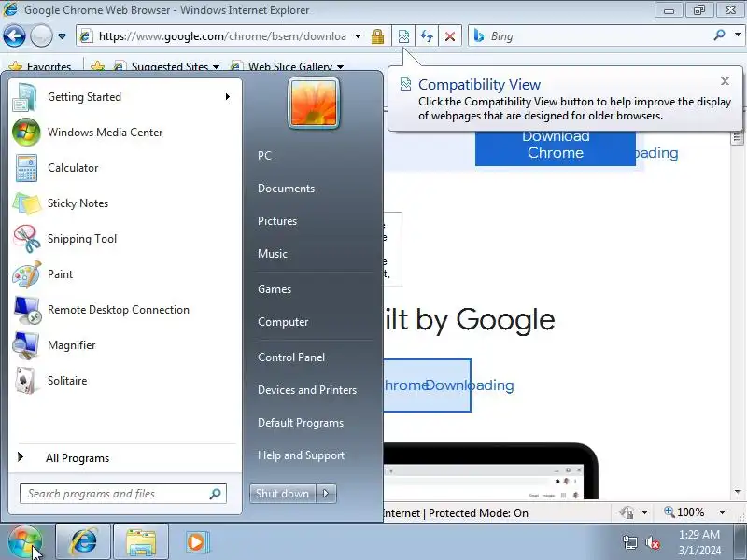Click the Stop loading red X icon
This screenshot has height=560, width=747.
[x=450, y=36]
